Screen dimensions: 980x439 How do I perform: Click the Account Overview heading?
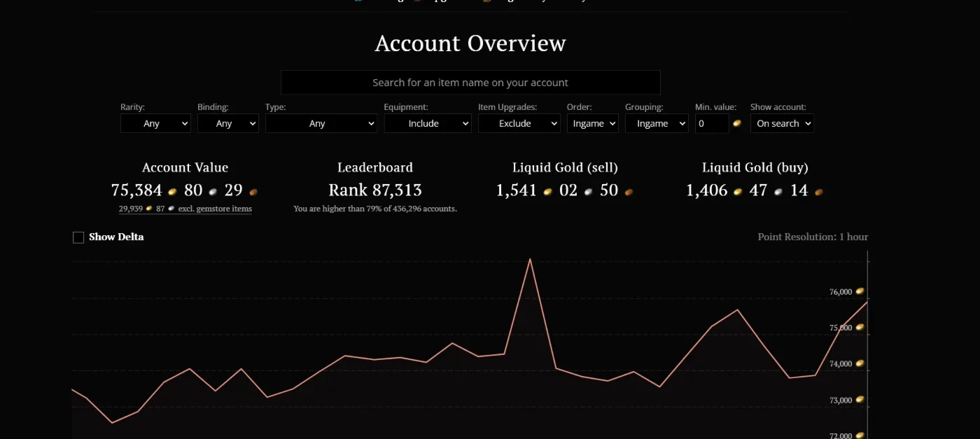click(x=470, y=43)
